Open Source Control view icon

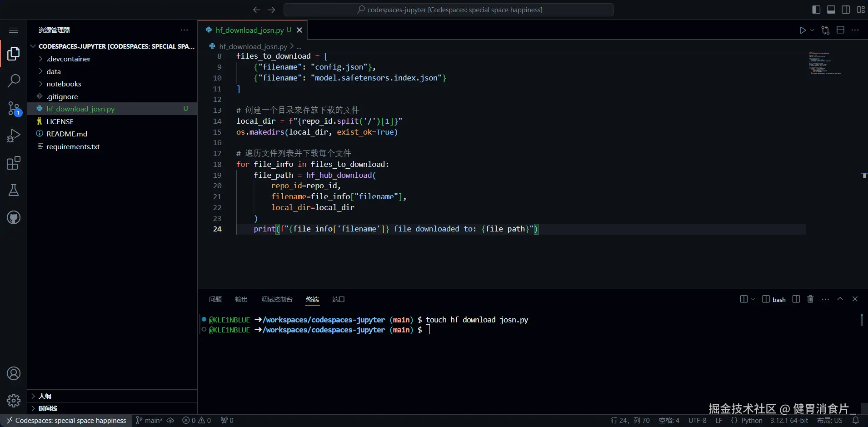[14, 108]
